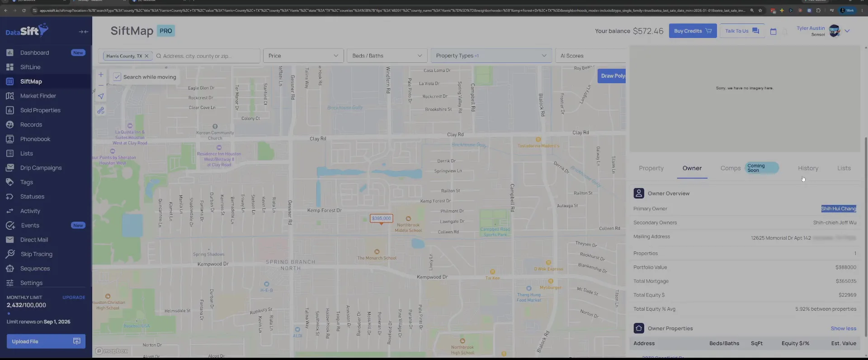Click primary owner name Shih Hui Chang
The height and width of the screenshot is (360, 868).
[839, 209]
